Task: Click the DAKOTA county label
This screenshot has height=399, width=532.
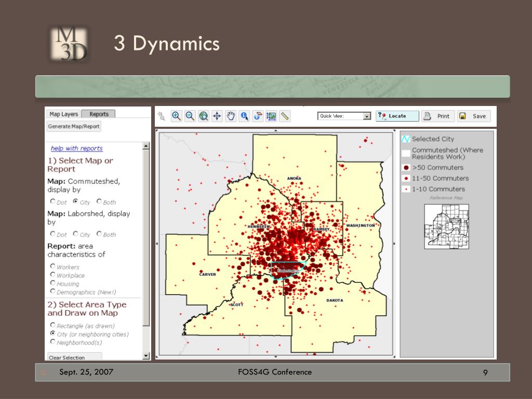Action: coord(335,300)
